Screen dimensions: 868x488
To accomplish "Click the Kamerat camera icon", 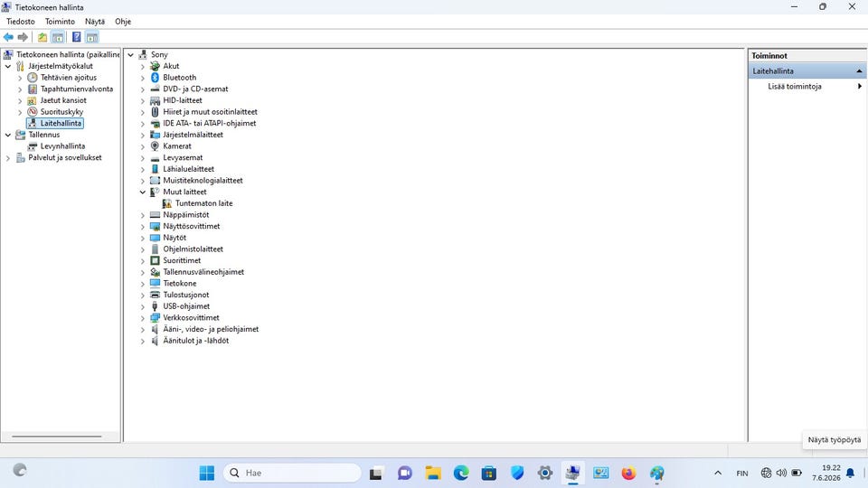I will (155, 146).
